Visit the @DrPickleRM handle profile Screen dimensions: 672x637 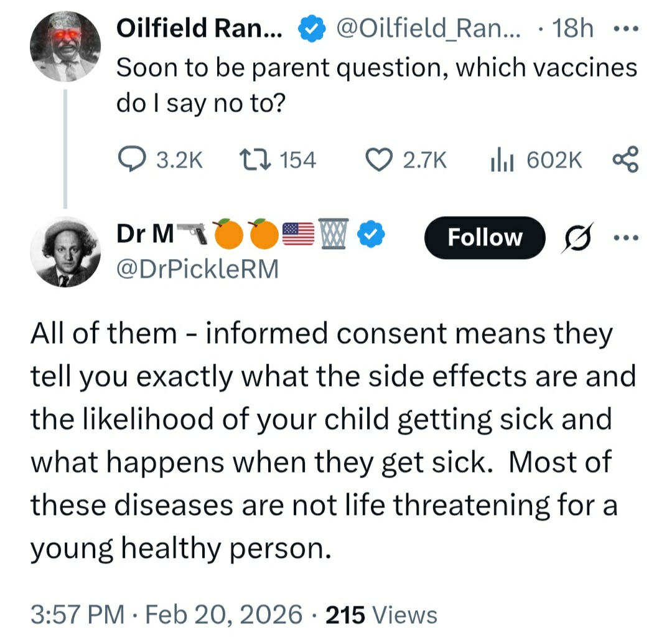(x=197, y=269)
